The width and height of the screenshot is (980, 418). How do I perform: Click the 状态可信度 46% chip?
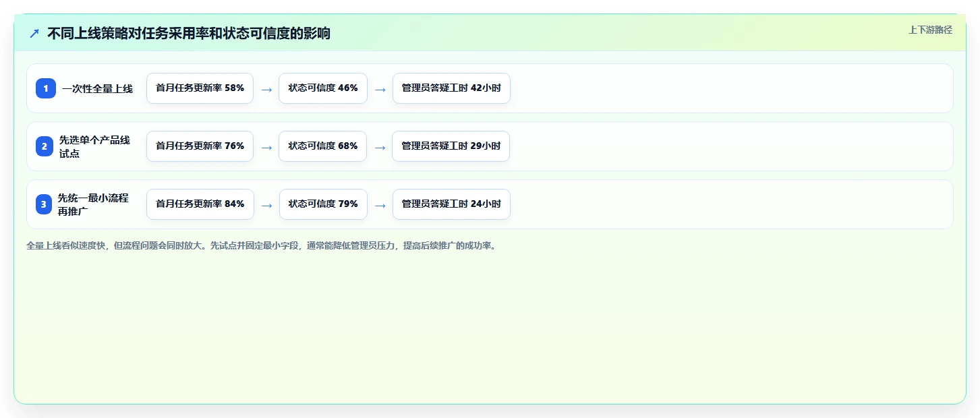pyautogui.click(x=323, y=88)
